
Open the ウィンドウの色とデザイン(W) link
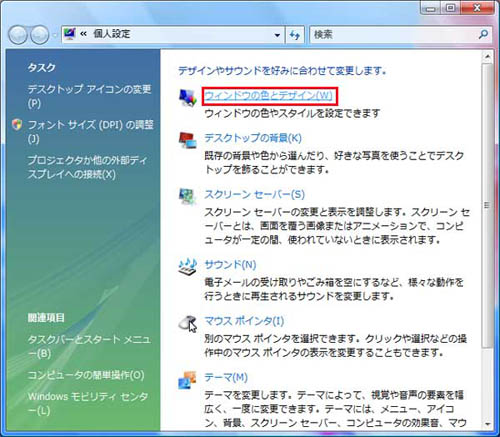(x=268, y=96)
